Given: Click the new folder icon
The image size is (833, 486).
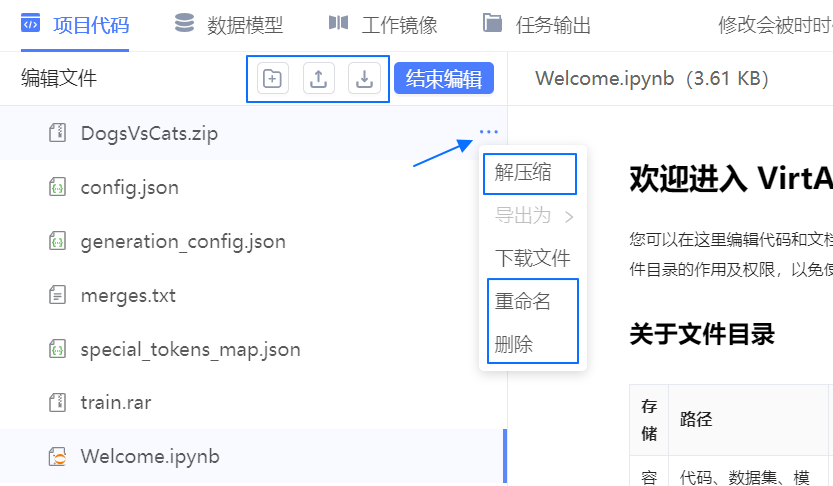Looking at the screenshot, I should pos(272,78).
